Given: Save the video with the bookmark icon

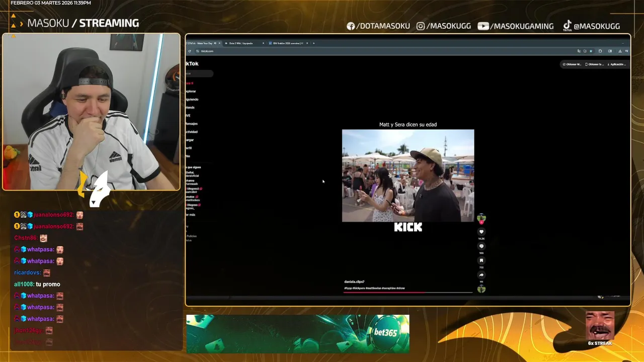Looking at the screenshot, I should click(x=481, y=260).
